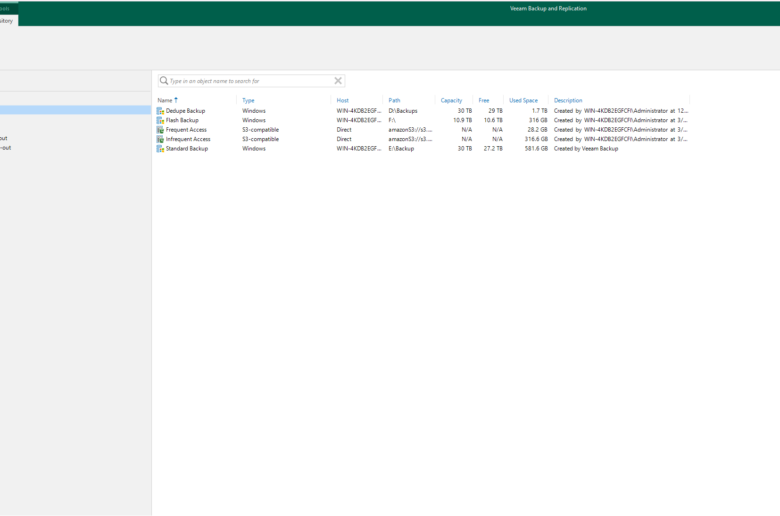Viewport: 780px width, 516px height.
Task: Click the 581.6 GB used space value
Action: (536, 149)
